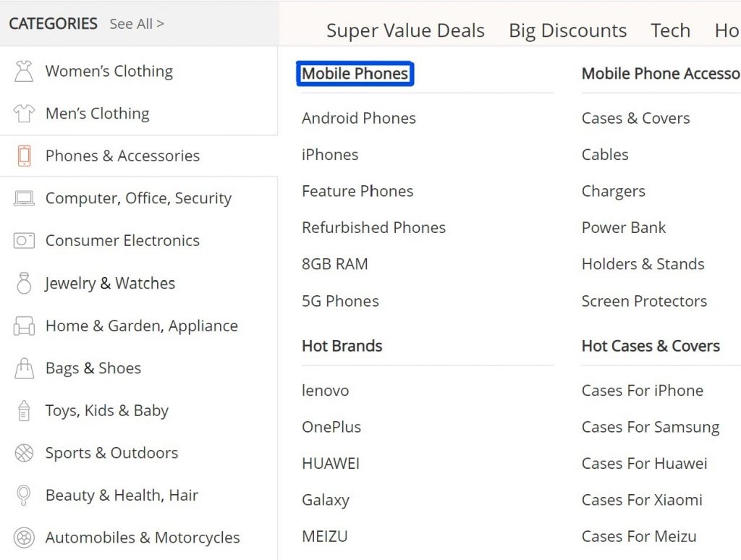Click the baby bottle icon for Toys, Kids & Baby
The height and width of the screenshot is (560, 741).
[24, 410]
